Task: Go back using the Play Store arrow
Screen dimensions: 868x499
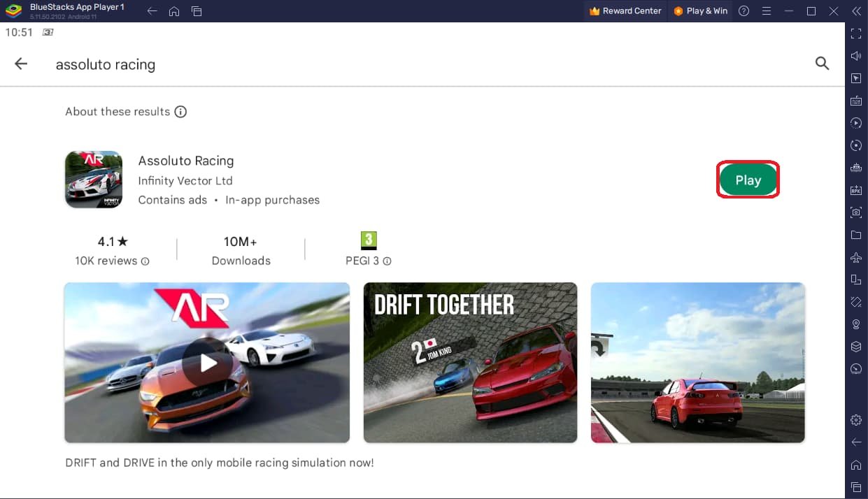Action: coord(21,64)
